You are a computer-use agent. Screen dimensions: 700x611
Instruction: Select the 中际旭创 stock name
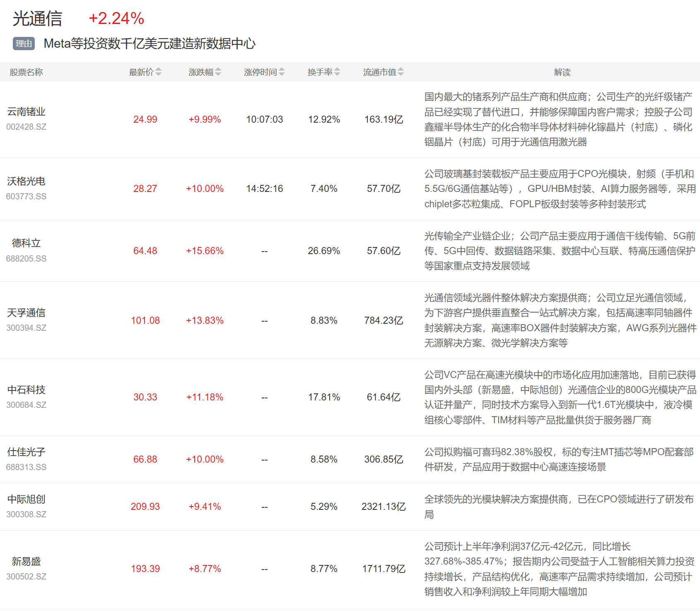pos(26,499)
